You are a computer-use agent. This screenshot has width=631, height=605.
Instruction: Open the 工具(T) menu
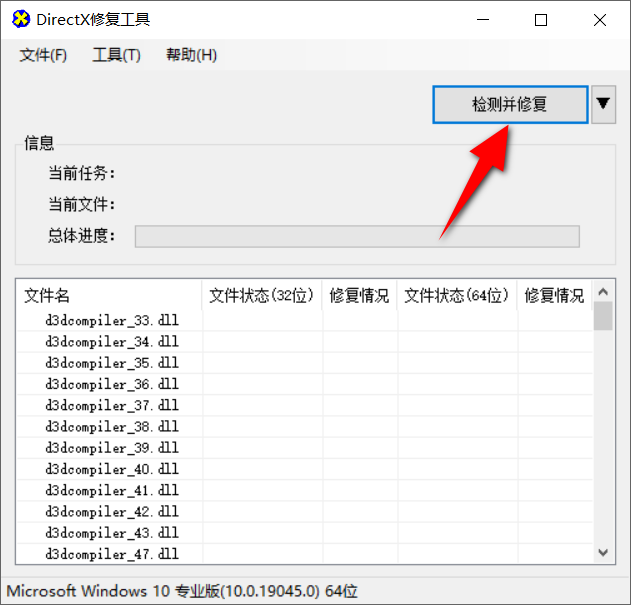pyautogui.click(x=116, y=55)
